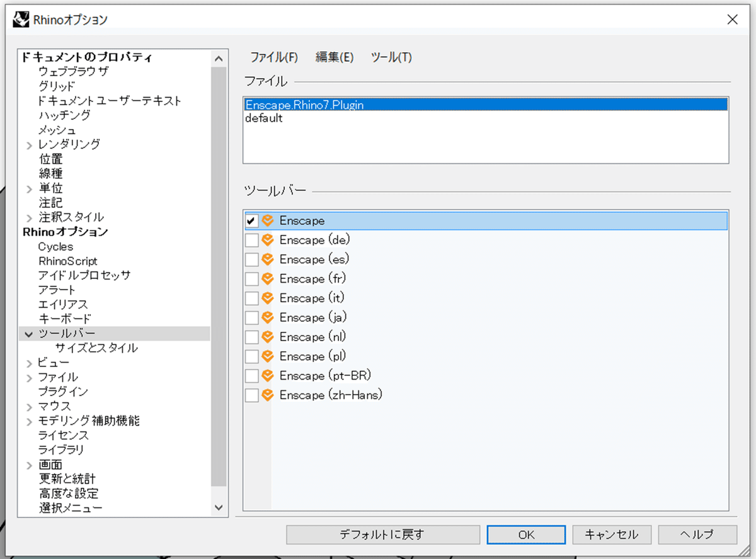
Task: Enable the Enscape (de) checkbox
Action: [x=252, y=240]
